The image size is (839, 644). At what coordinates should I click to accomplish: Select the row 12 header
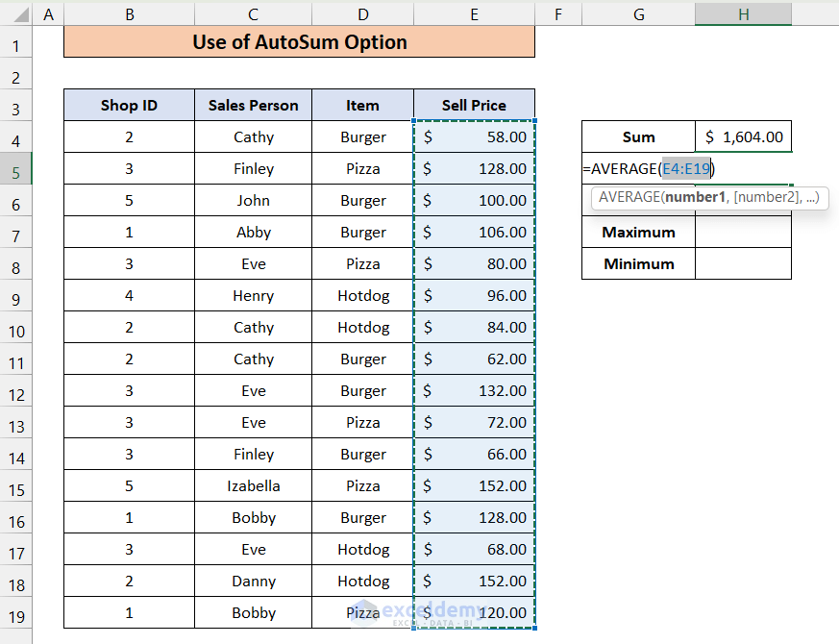coord(16,391)
